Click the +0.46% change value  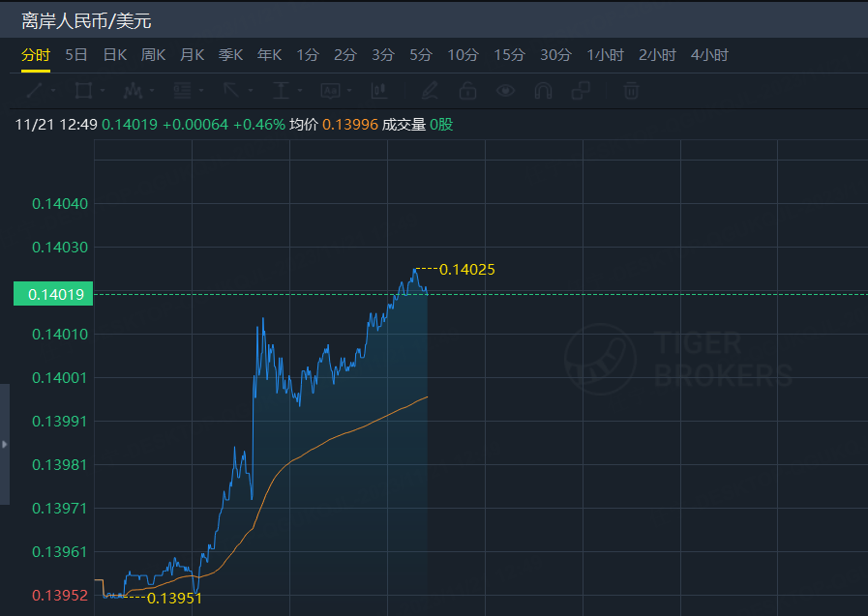259,125
